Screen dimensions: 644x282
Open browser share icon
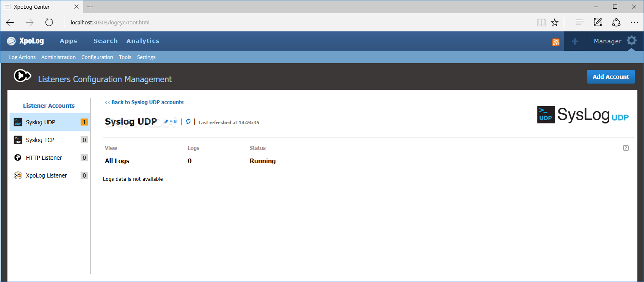point(616,23)
